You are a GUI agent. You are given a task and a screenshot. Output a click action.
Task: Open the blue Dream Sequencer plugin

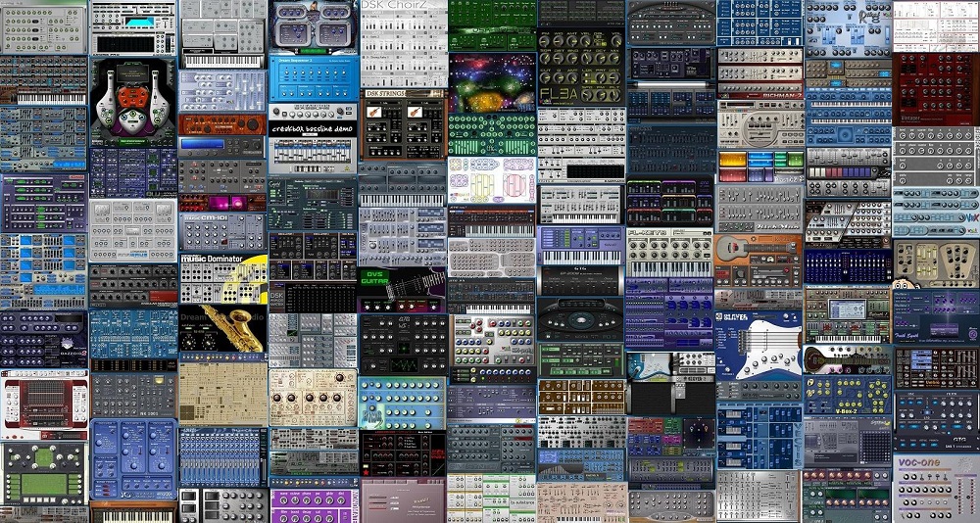tap(312, 99)
